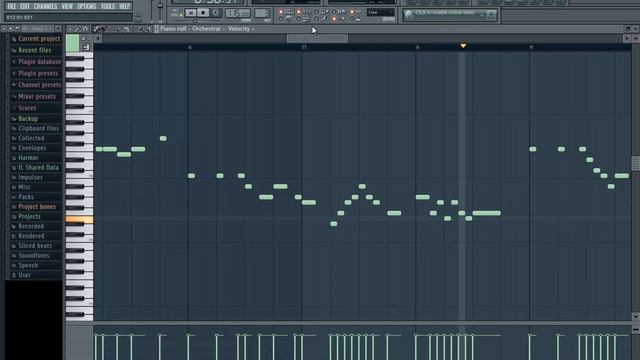Image resolution: width=640 pixels, height=360 pixels.
Task: Click the piano roll horizontal scrollbar thumb
Action: click(318, 38)
